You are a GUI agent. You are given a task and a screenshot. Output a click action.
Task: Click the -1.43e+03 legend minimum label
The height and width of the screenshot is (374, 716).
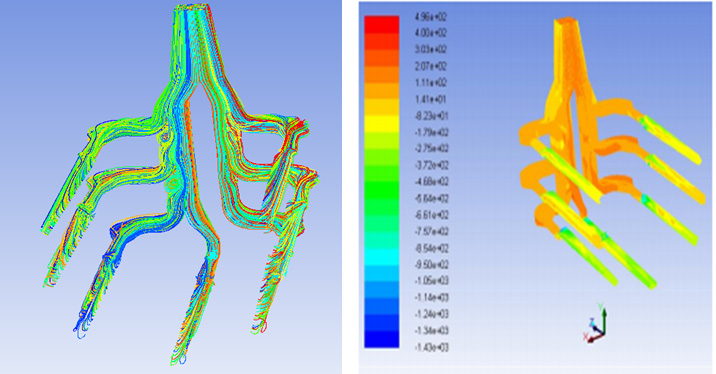click(431, 348)
